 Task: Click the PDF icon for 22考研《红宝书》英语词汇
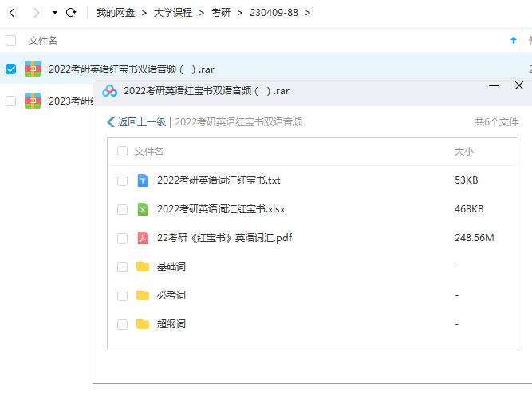coord(143,238)
